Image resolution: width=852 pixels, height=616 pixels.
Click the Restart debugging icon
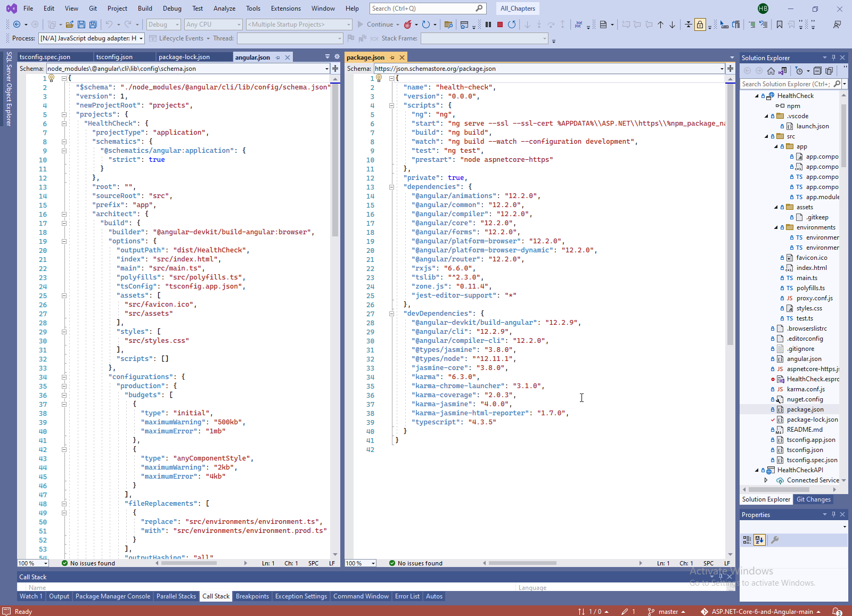511,24
